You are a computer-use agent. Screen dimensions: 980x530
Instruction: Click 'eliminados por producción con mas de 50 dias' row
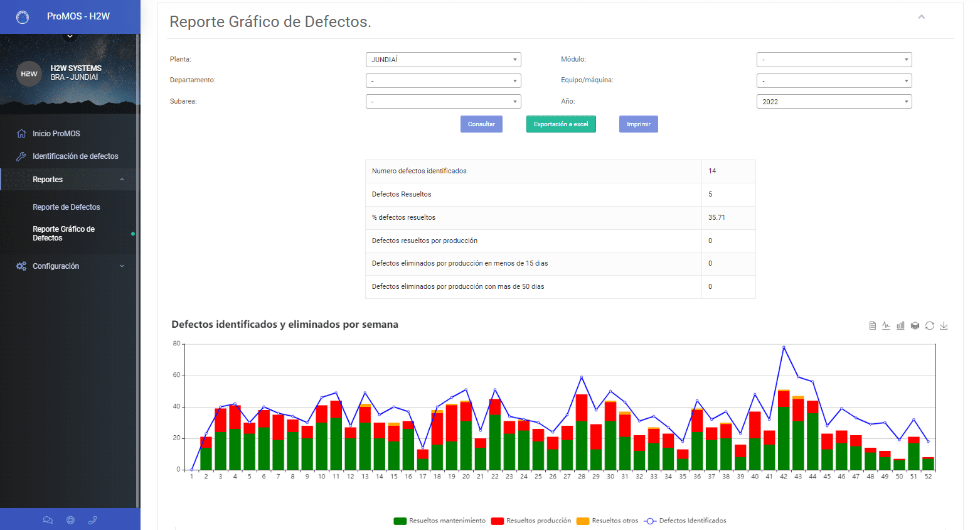(x=560, y=286)
